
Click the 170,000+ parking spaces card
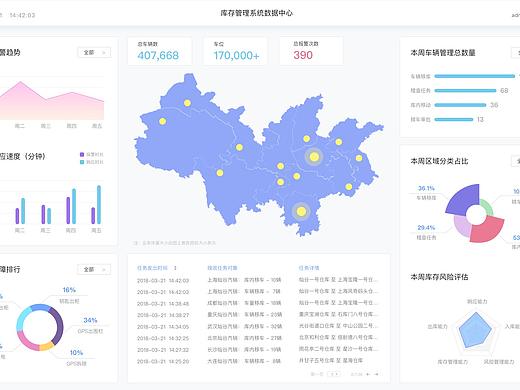(235, 51)
